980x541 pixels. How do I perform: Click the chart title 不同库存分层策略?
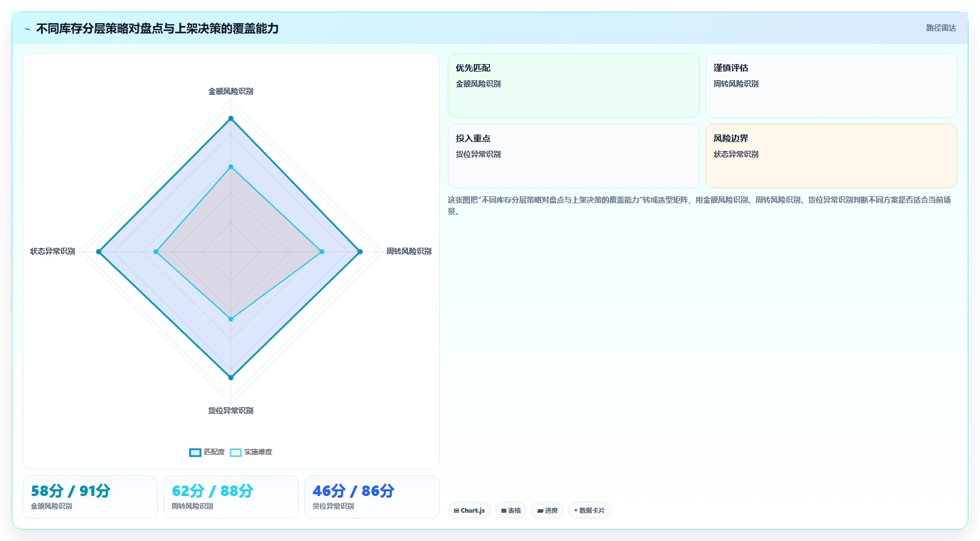[157, 28]
